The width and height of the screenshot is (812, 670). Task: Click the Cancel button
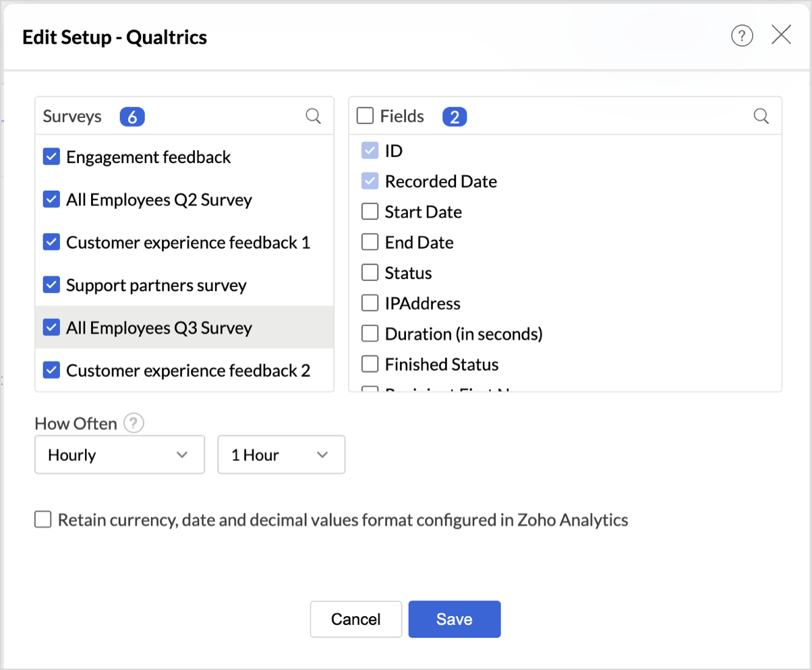coord(356,619)
